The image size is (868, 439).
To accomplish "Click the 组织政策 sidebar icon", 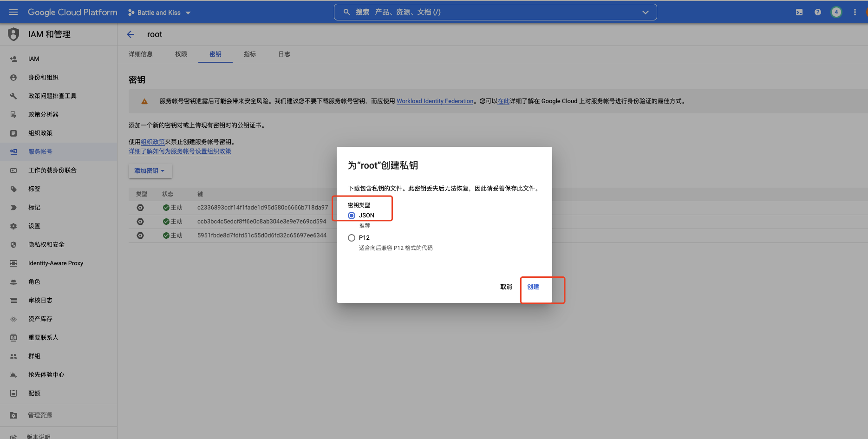I will 13,133.
